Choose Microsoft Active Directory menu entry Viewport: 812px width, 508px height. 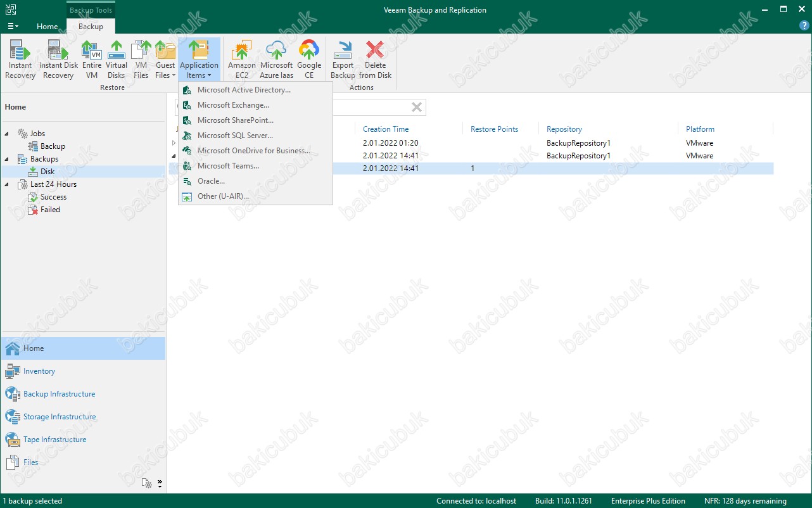(x=255, y=90)
